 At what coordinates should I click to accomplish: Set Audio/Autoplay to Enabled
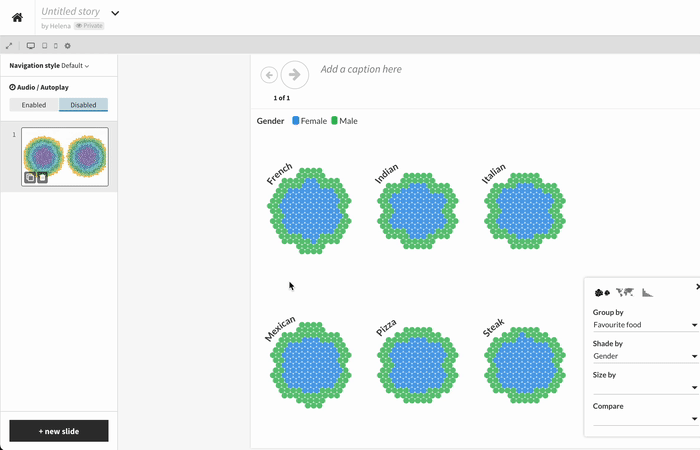(x=34, y=105)
